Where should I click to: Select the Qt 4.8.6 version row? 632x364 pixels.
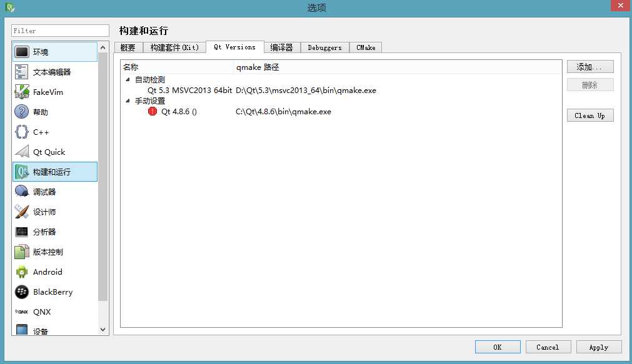[341, 112]
